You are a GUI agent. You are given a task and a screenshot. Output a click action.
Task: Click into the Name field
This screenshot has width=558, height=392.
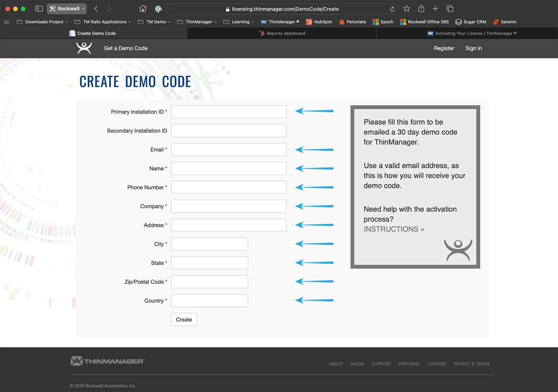pyautogui.click(x=229, y=168)
